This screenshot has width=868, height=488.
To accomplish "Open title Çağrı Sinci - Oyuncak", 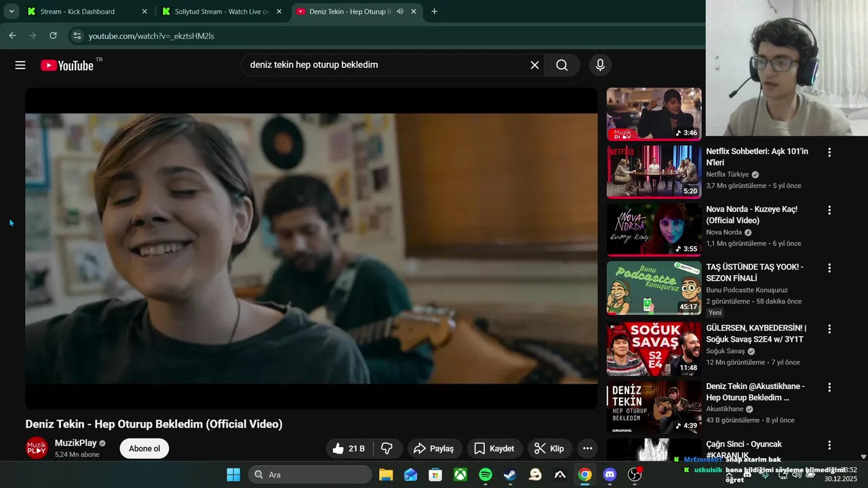I will point(744,449).
